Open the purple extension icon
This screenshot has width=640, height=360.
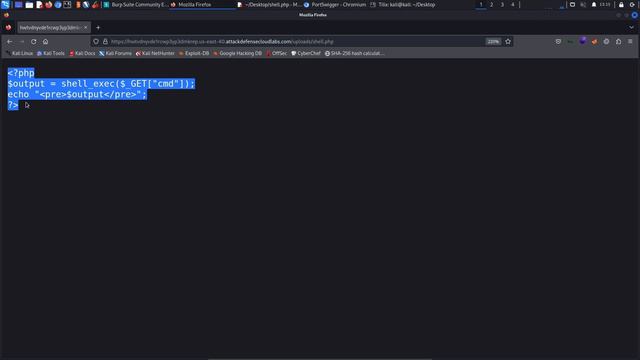582,41
